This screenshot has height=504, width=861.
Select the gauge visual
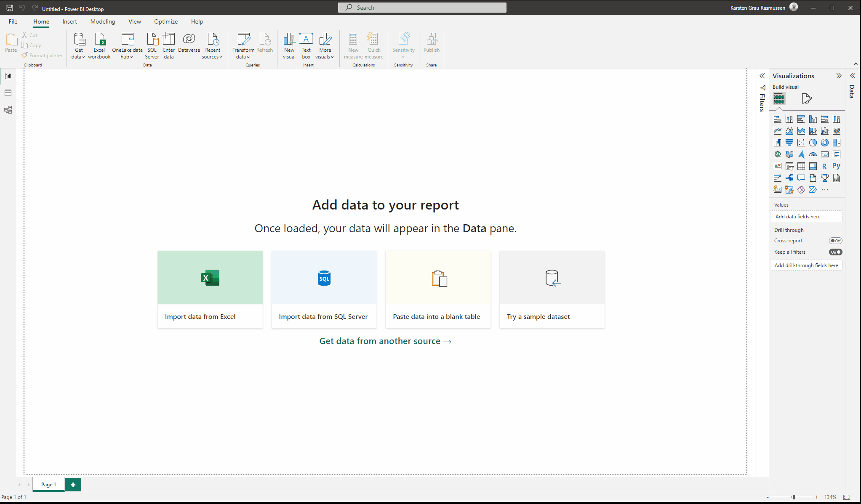(x=813, y=155)
